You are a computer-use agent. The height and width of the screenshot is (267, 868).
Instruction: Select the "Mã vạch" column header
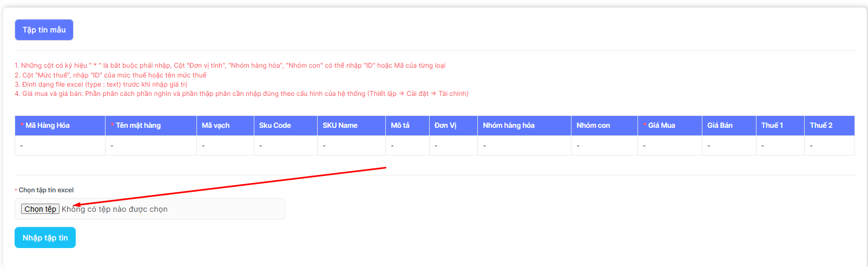coord(215,126)
